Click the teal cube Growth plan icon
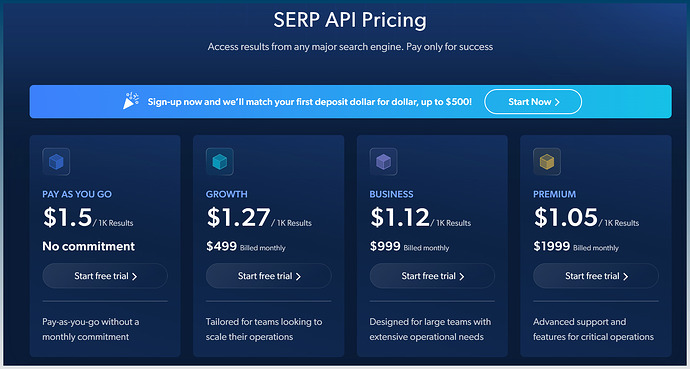Image resolution: width=690 pixels, height=369 pixels. pyautogui.click(x=220, y=162)
